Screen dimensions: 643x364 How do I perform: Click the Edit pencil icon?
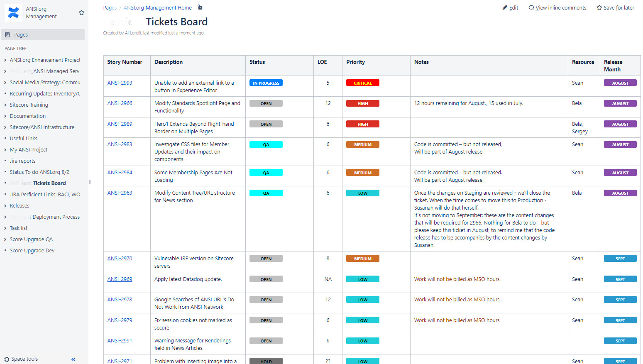click(505, 8)
